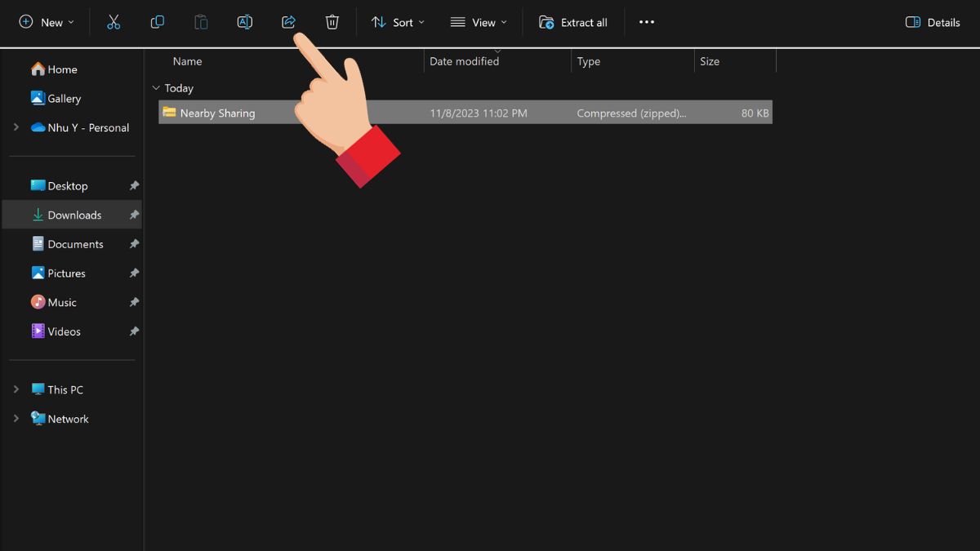Delete the selected file using the trash icon
Image resolution: width=980 pixels, height=551 pixels.
(x=332, y=22)
